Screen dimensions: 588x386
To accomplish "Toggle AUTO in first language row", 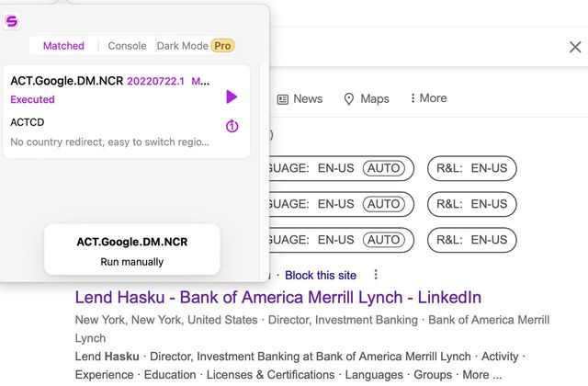I will (x=384, y=168).
